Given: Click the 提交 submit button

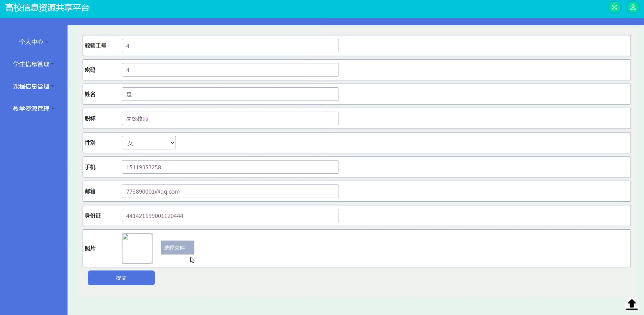Looking at the screenshot, I should pos(121,278).
